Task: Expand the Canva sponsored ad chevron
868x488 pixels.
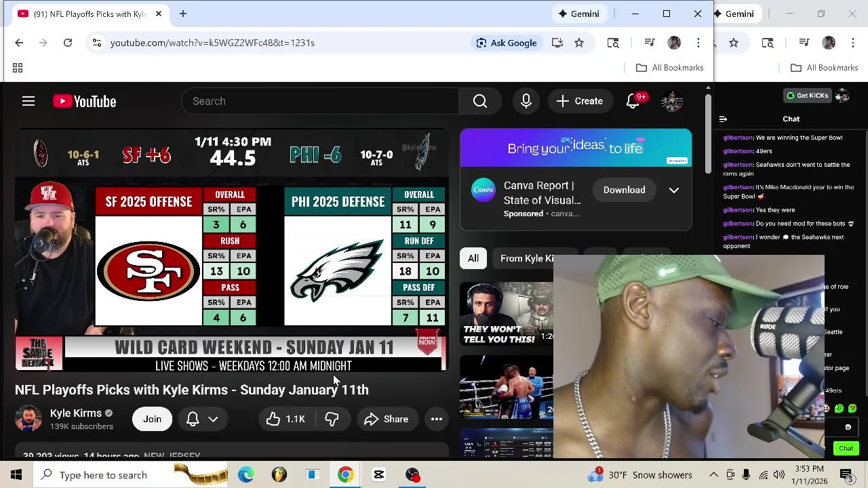Action: point(674,190)
